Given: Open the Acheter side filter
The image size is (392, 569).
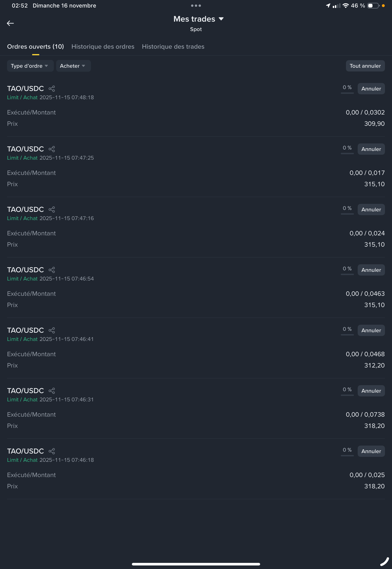Looking at the screenshot, I should pos(73,66).
